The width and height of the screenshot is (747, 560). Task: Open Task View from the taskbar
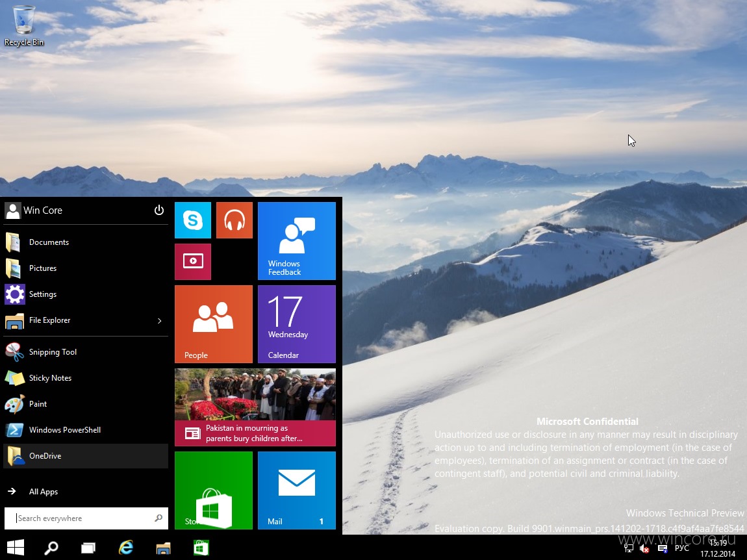click(88, 548)
